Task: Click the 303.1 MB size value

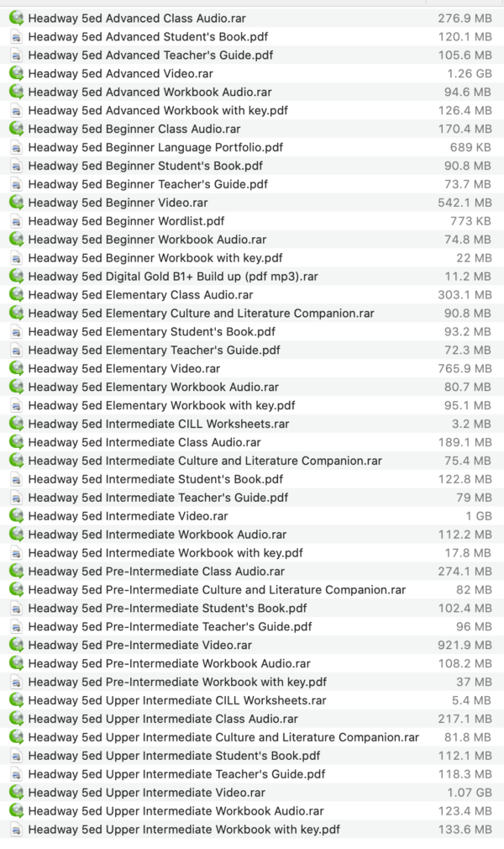Action: [x=465, y=294]
